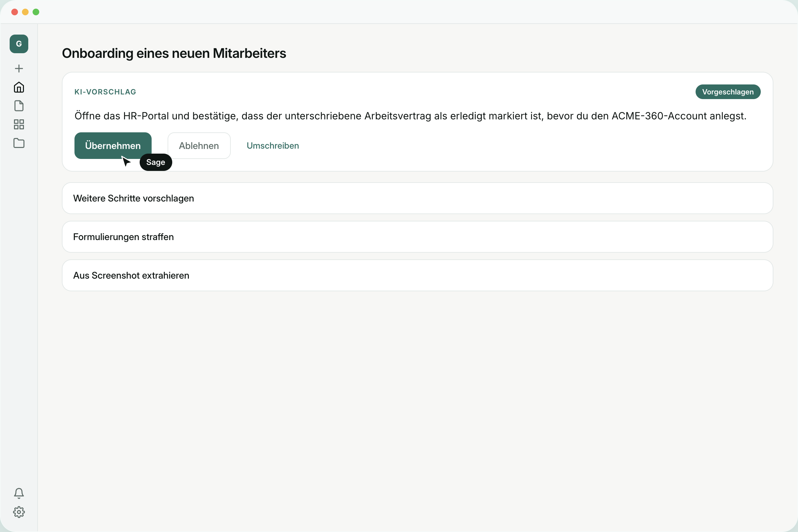The image size is (798, 532).
Task: Click the Umschreiben link
Action: click(x=273, y=146)
